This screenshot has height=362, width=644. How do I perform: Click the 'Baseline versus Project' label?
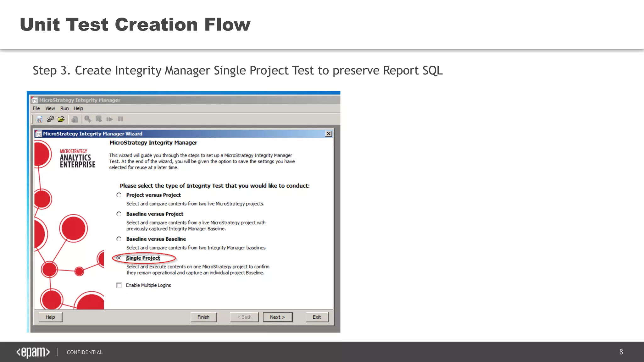pyautogui.click(x=155, y=214)
